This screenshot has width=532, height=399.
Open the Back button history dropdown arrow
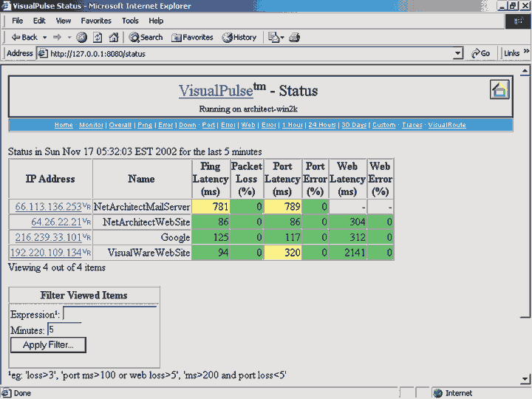click(x=44, y=37)
